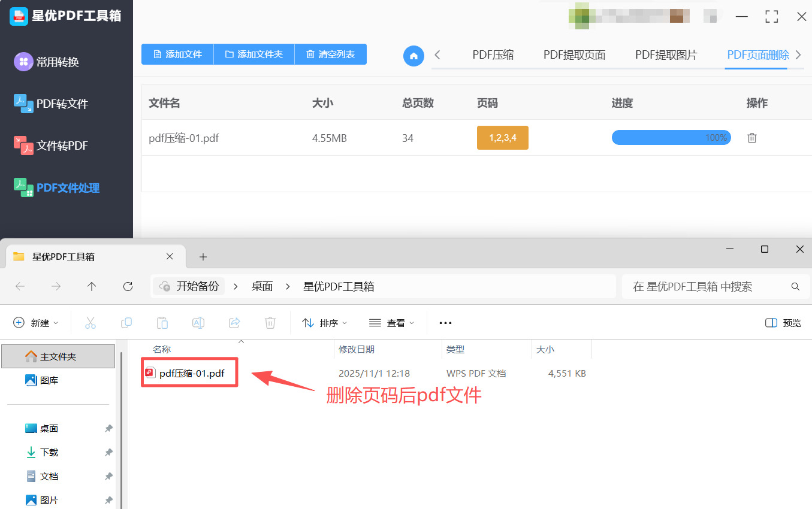Click 星优PDF工具箱 in the address breadcrumb
Viewport: 812px width, 509px height.
click(339, 286)
